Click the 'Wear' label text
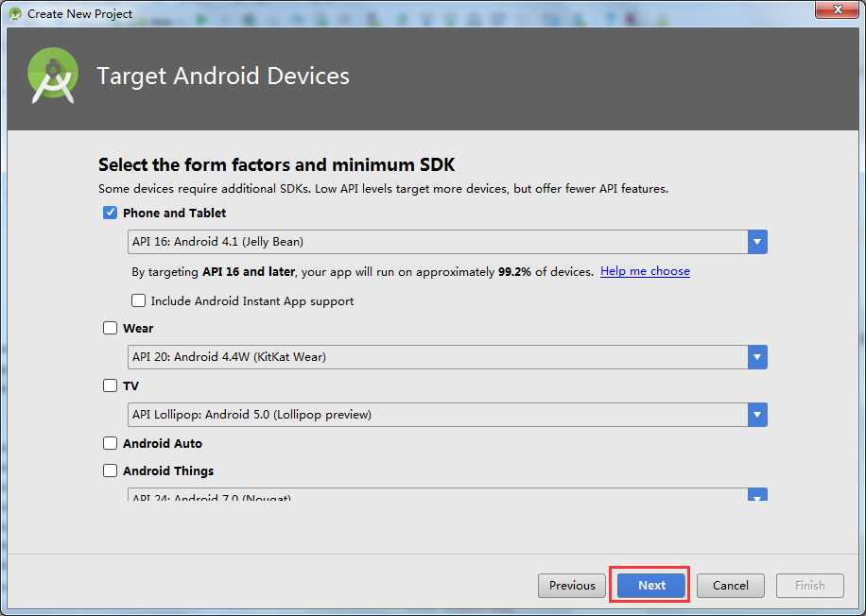866x616 pixels. coord(138,329)
